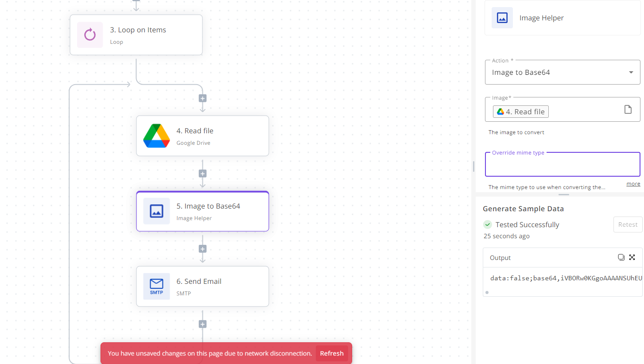Screen dimensions: 644x364
Task: Select the 4. Read file step card
Action: point(202,136)
